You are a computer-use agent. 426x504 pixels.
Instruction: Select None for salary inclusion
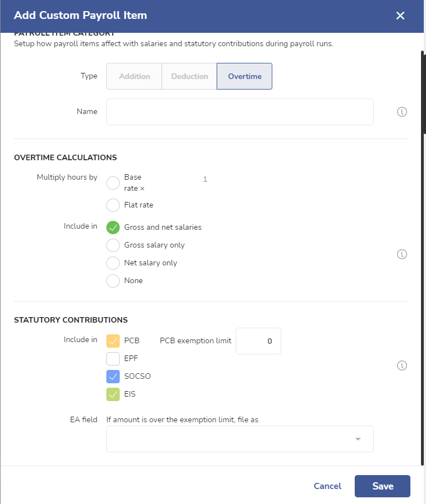click(113, 280)
